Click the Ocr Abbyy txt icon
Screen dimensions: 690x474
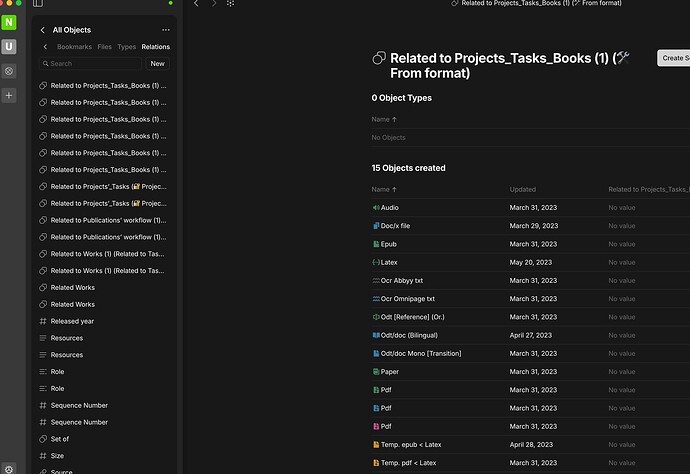pos(376,280)
